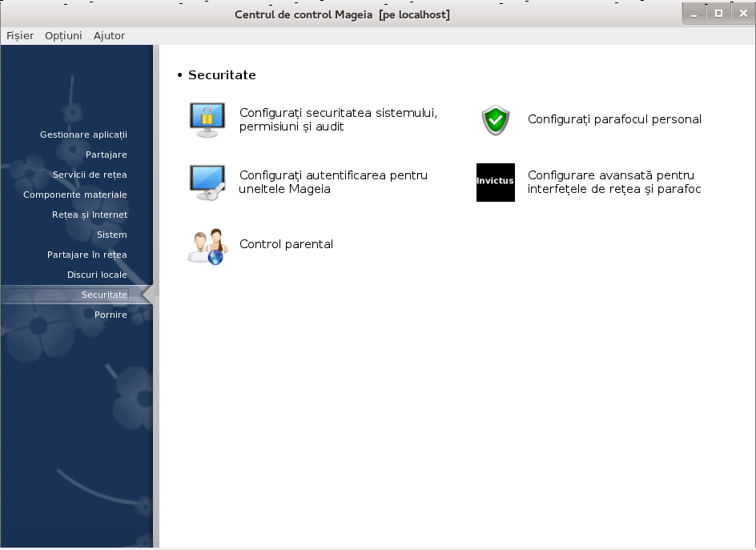Click the Invictus firewall icon
Viewport: 756px width, 550px height.
pos(495,183)
